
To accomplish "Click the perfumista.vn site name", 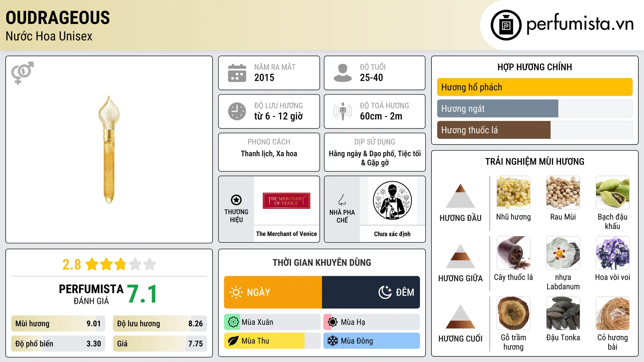I will 580,24.
